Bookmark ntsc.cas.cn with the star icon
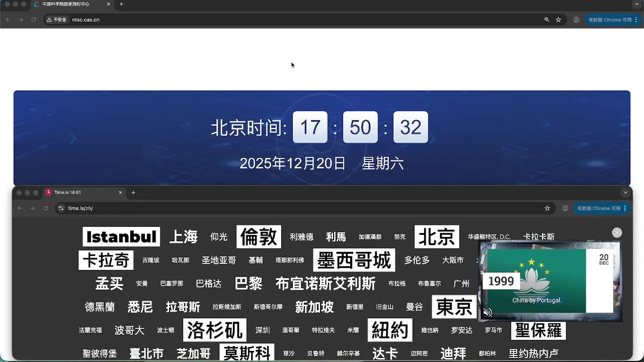 (x=558, y=20)
